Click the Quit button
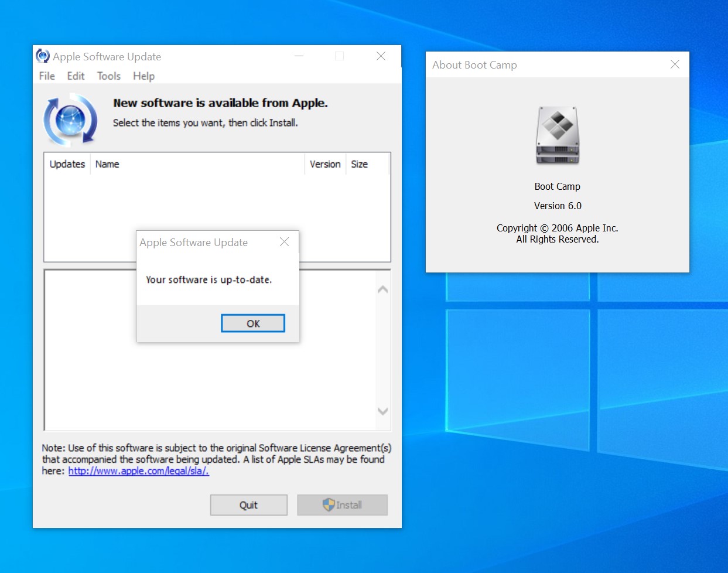The height and width of the screenshot is (573, 728). coord(249,505)
